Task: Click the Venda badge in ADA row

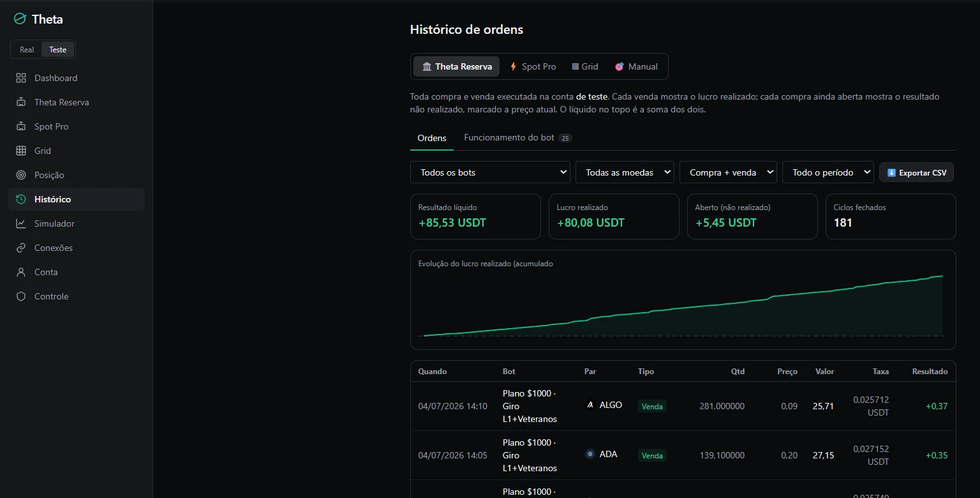Action: pos(652,455)
